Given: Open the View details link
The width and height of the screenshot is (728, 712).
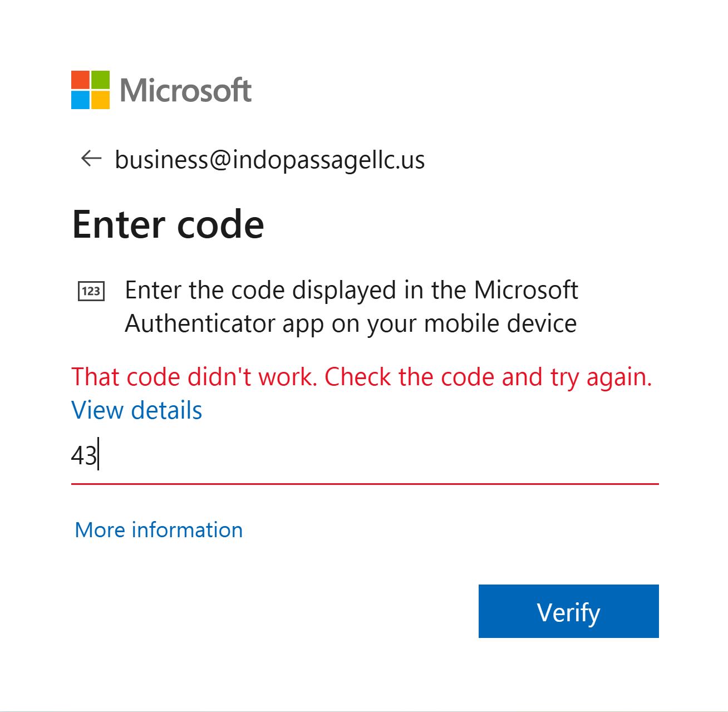Looking at the screenshot, I should point(137,410).
